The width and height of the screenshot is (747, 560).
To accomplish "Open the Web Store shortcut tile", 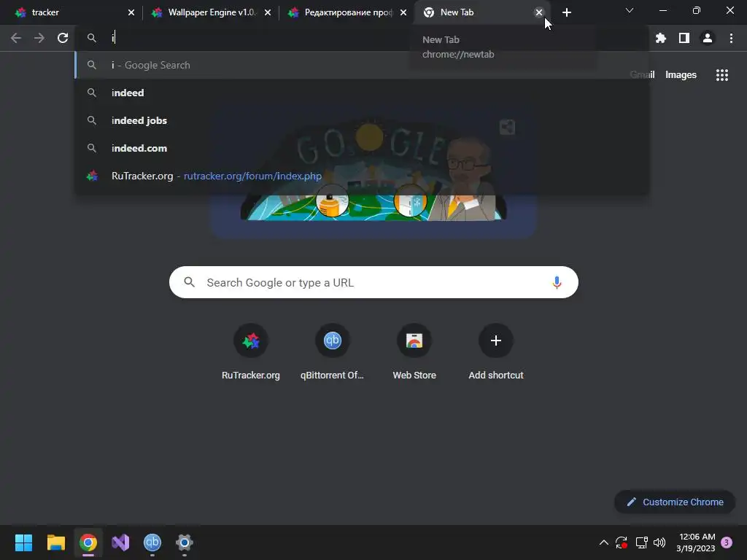I will coord(414,352).
